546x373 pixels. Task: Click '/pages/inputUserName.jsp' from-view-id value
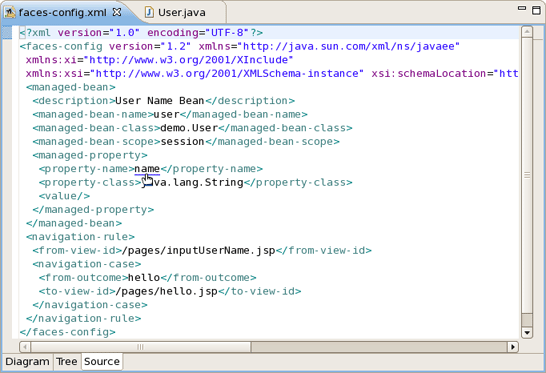tap(198, 250)
